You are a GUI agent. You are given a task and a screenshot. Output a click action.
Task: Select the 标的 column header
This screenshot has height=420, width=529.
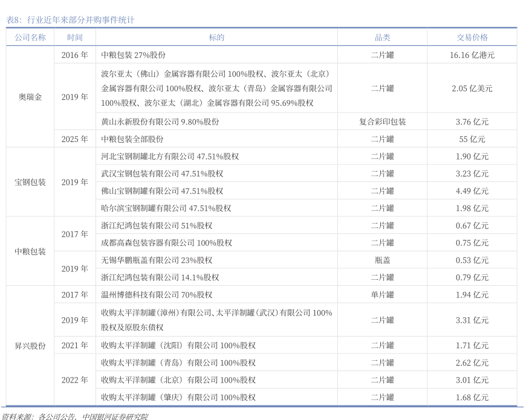tap(216, 37)
